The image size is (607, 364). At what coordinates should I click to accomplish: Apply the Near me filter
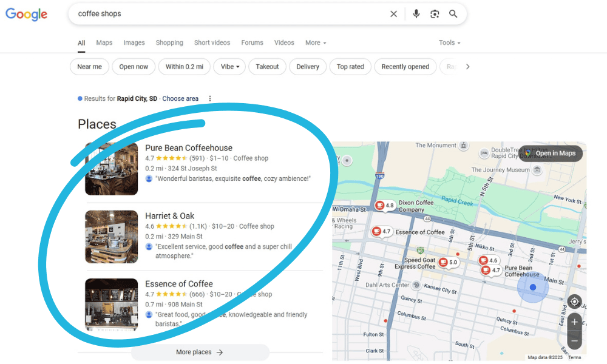[89, 67]
